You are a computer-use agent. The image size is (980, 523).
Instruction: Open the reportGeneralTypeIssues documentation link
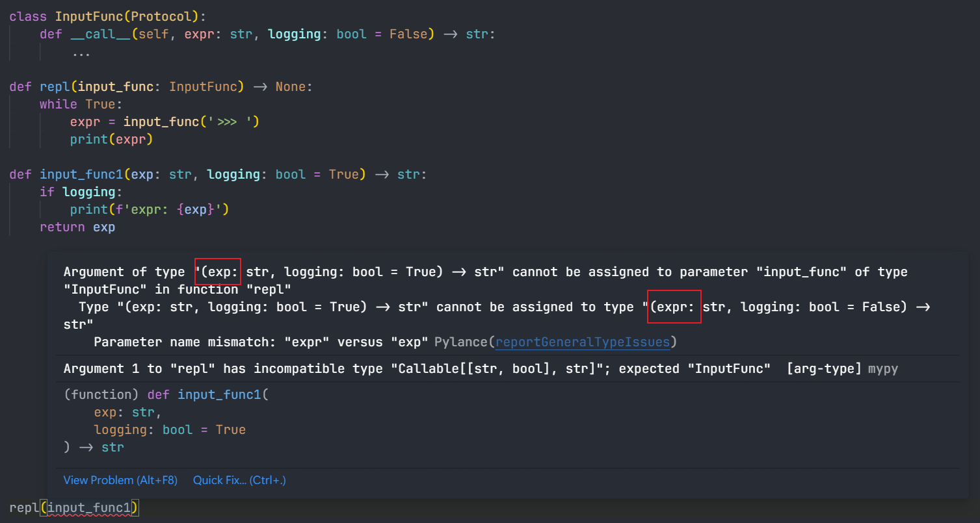(x=582, y=342)
